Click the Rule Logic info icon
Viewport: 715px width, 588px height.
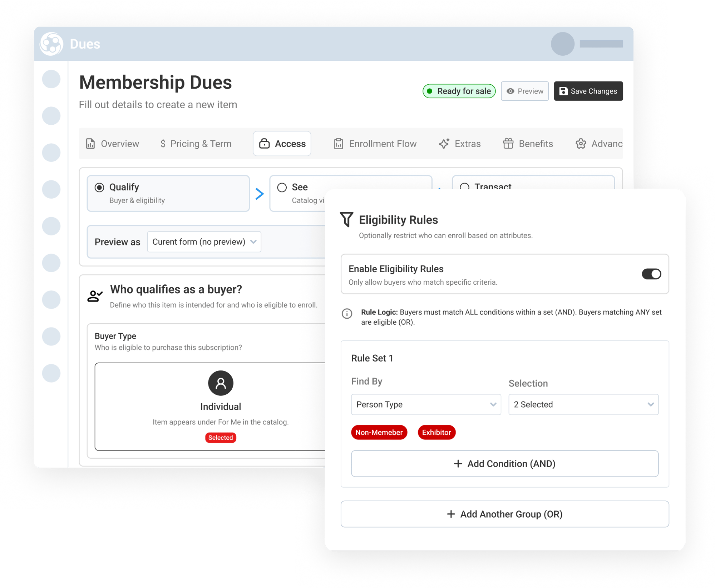point(347,314)
